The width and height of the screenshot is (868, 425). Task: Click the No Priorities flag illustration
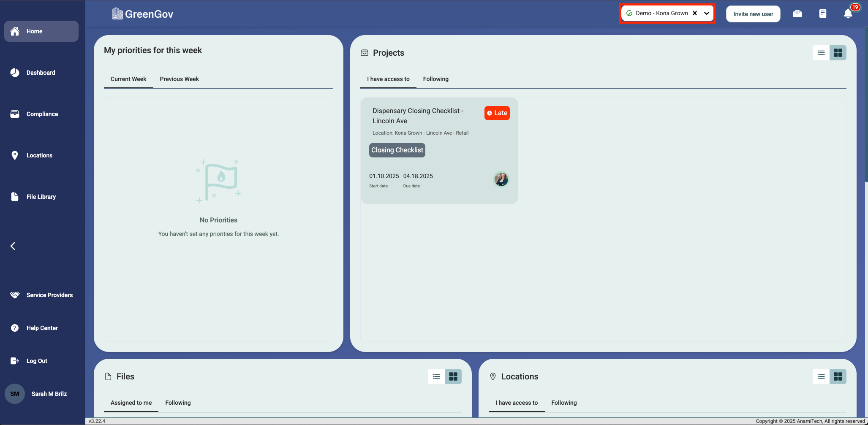click(219, 181)
